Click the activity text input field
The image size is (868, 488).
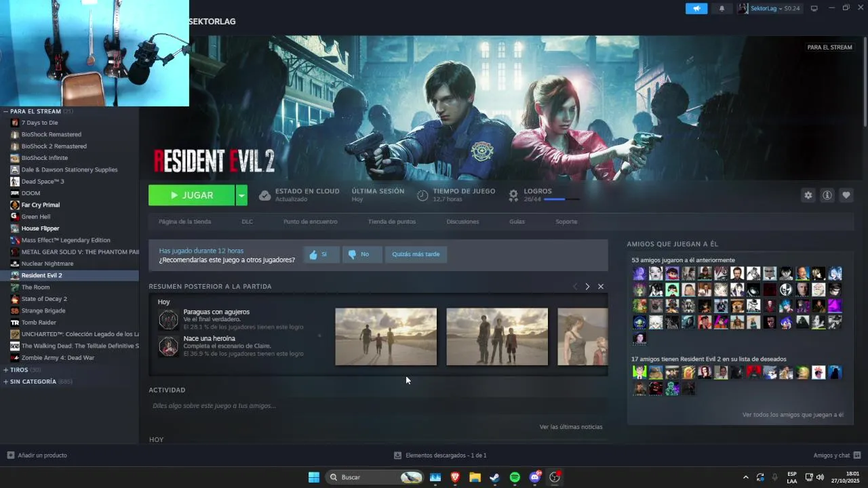point(377,405)
